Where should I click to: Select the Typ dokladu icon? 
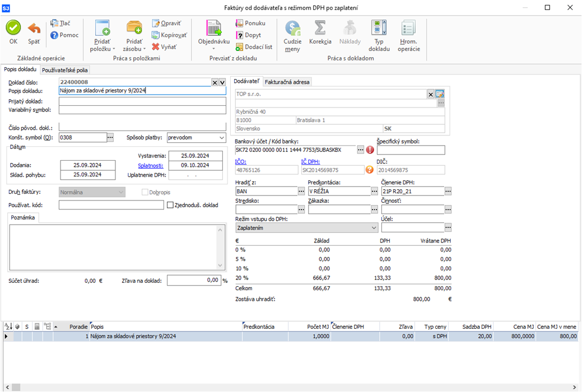pos(379,29)
